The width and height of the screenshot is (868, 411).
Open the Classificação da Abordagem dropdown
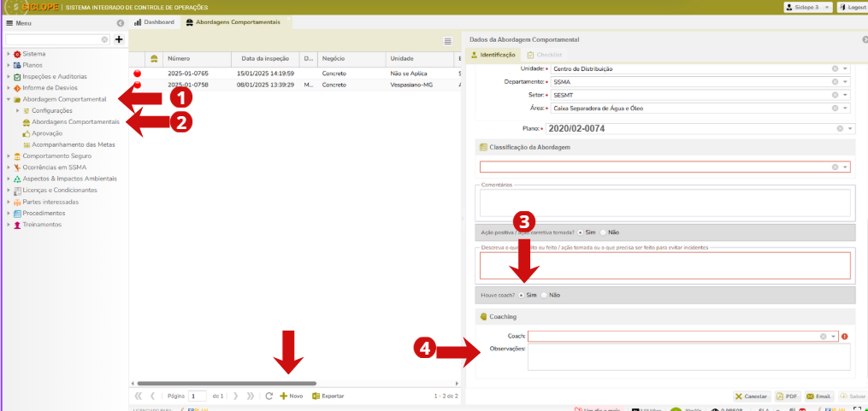(x=845, y=167)
